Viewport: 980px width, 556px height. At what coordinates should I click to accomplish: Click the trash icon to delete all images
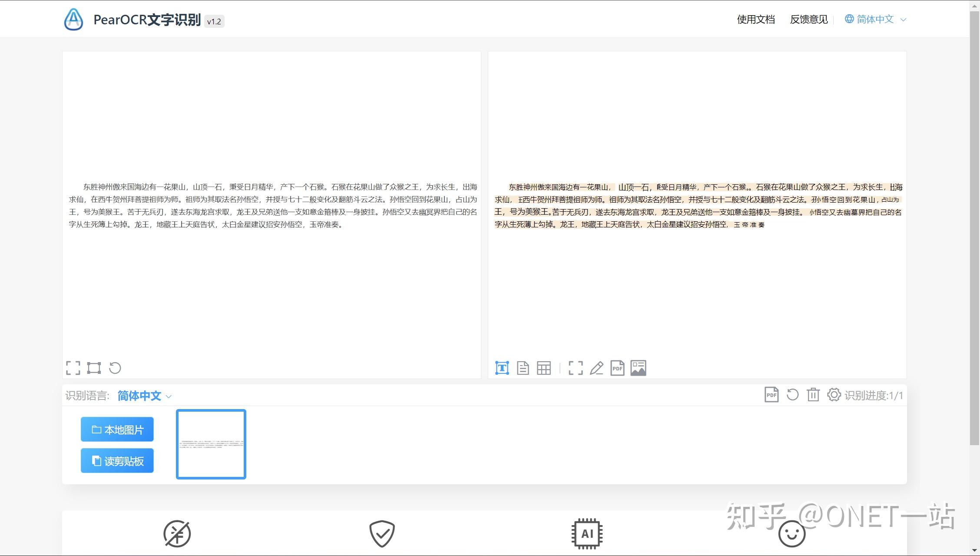coord(813,395)
